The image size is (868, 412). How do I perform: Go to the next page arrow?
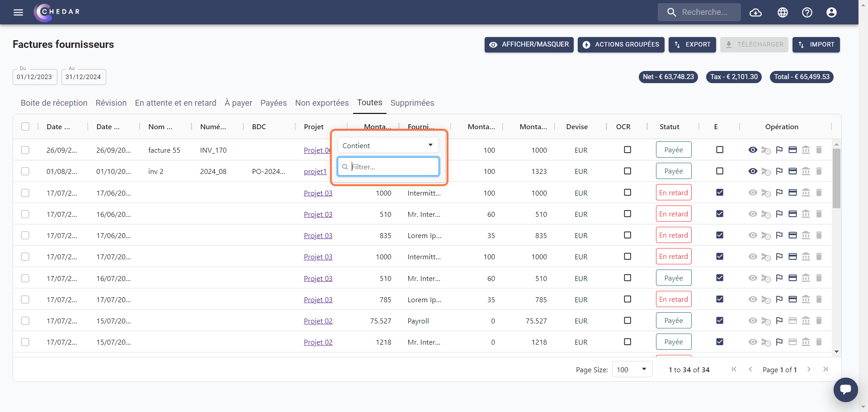[809, 370]
